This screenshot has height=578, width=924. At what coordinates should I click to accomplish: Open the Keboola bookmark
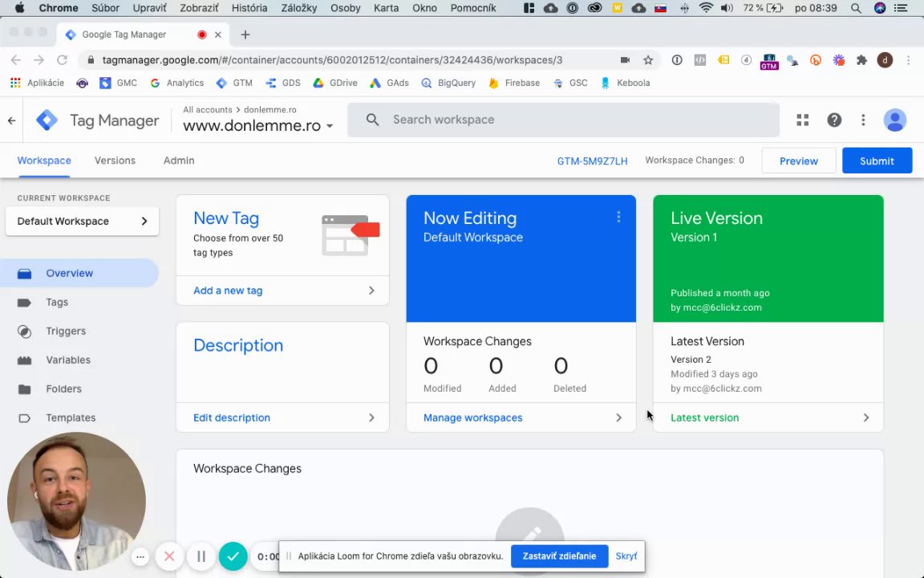pos(626,83)
